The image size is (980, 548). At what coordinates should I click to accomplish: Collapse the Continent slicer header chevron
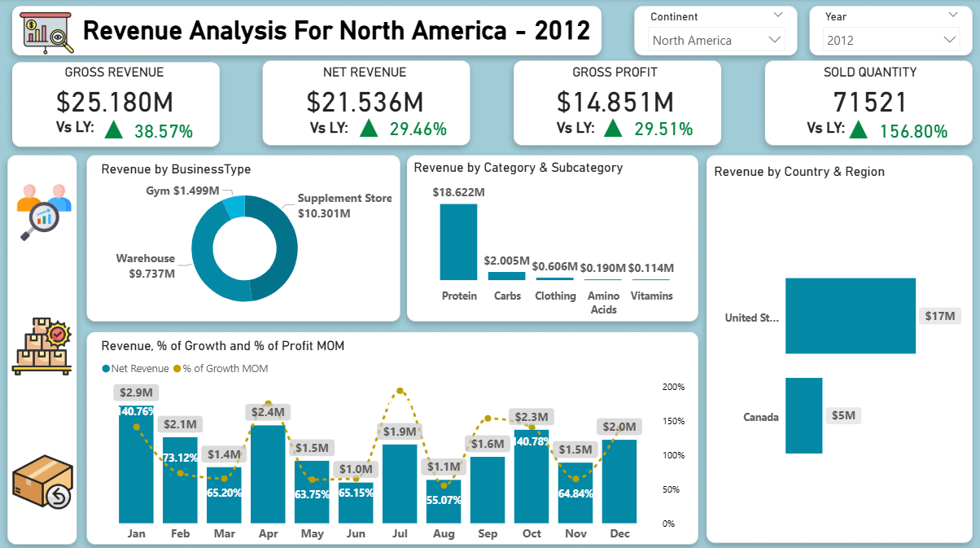[x=778, y=15]
